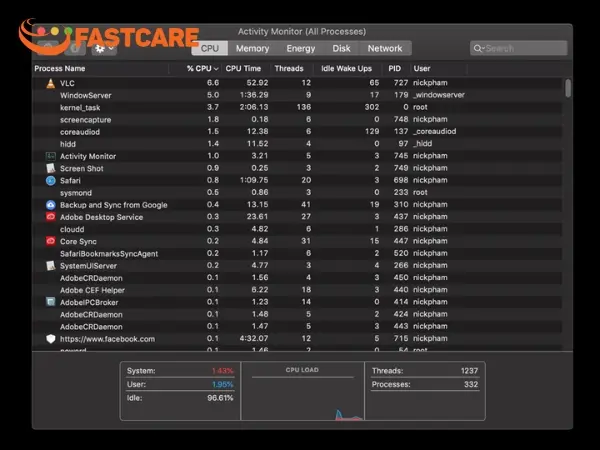The width and height of the screenshot is (600, 450).
Task: Click the CPU Time column header
Action: tap(243, 68)
